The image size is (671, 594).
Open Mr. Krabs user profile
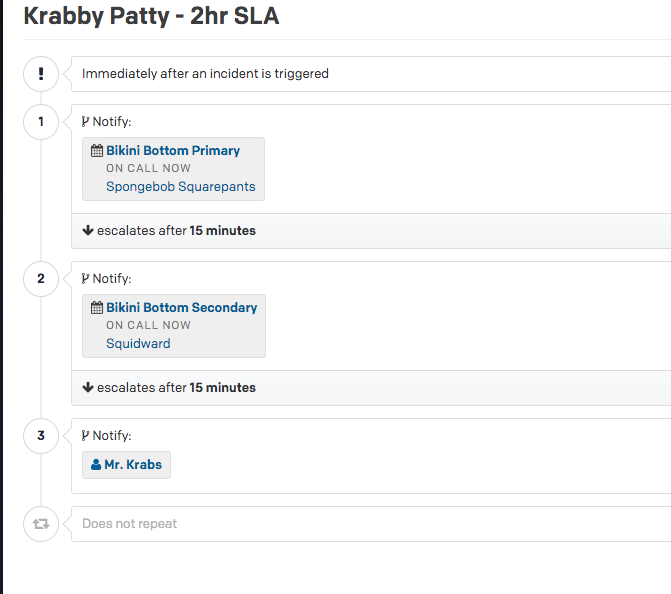click(x=133, y=465)
